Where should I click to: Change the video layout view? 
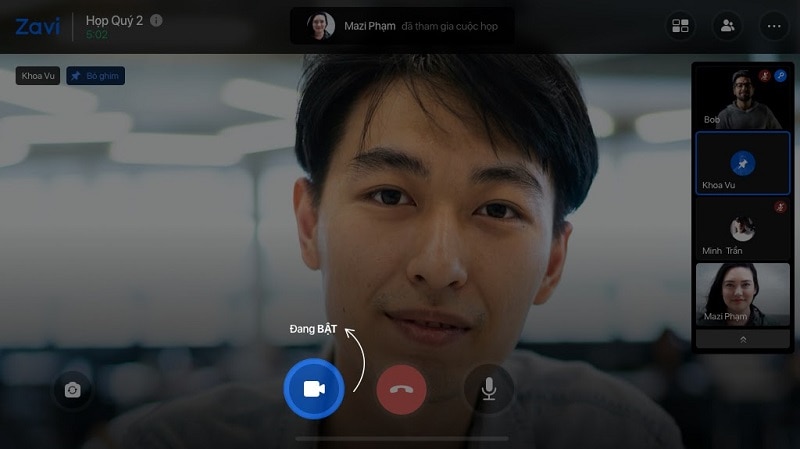tap(680, 27)
